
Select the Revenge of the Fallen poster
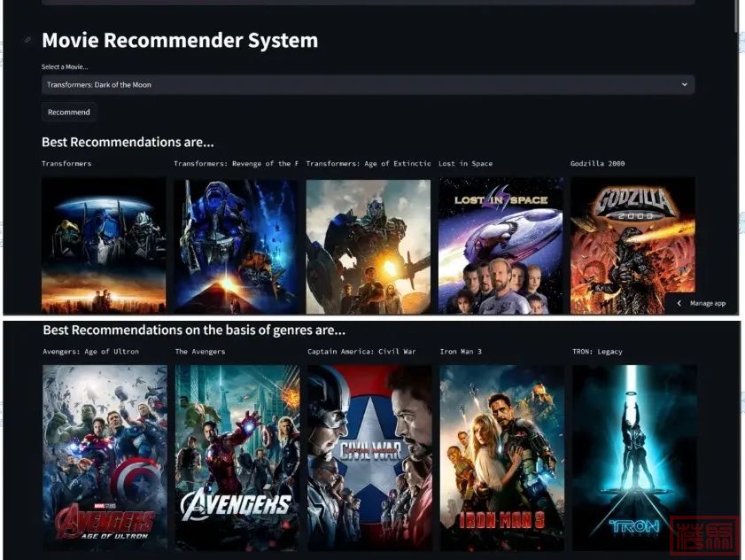tap(237, 245)
